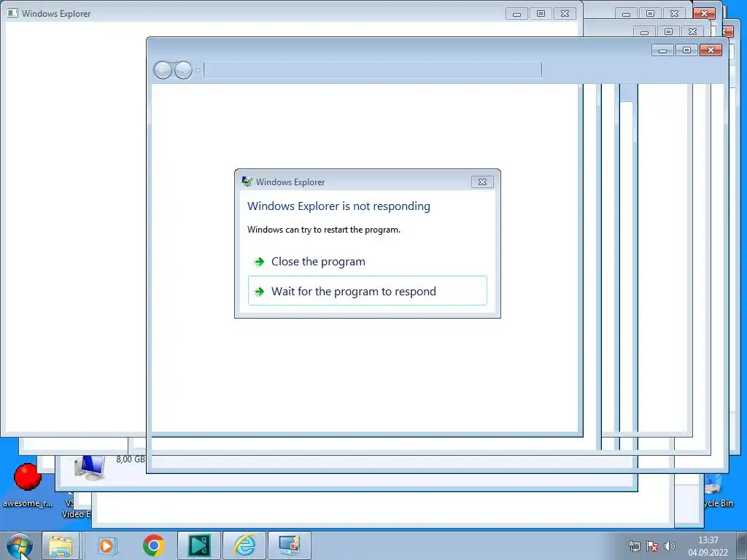The height and width of the screenshot is (560, 747).
Task: Launch Windows Media Player from the taskbar
Action: click(107, 545)
